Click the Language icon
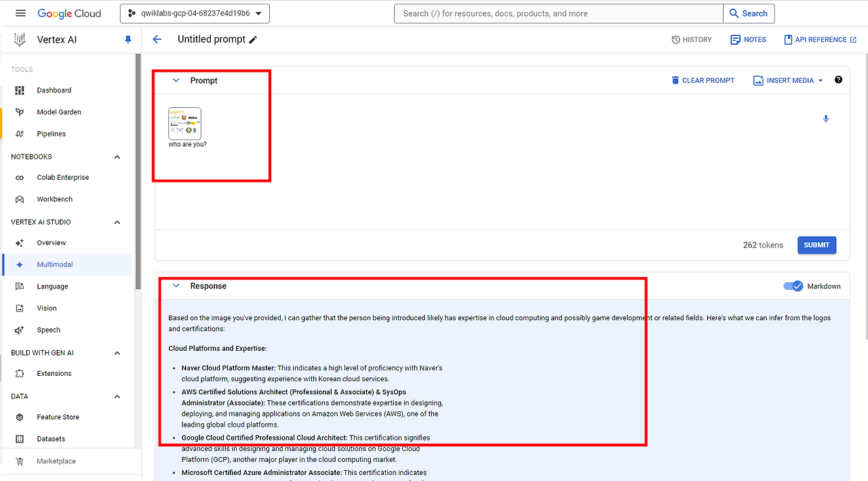The height and width of the screenshot is (481, 868). coord(20,286)
